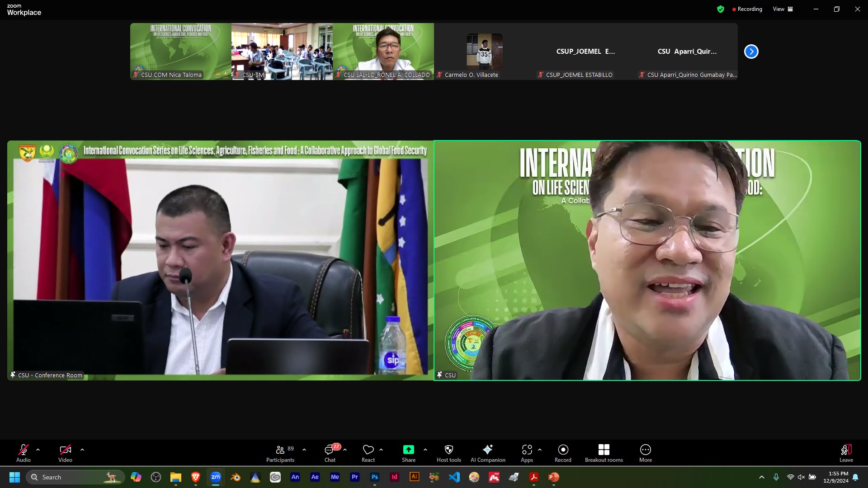Open the Apps menu icon
This screenshot has height=488, width=868.
527,453
